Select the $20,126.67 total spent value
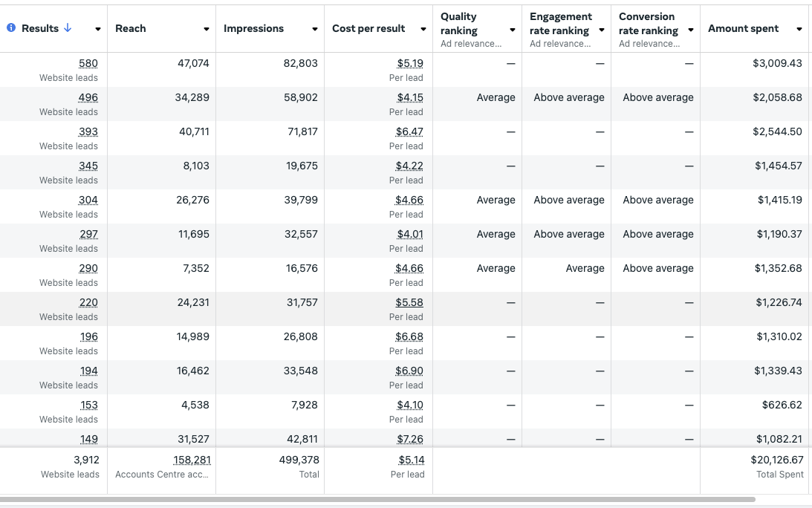 pos(777,460)
